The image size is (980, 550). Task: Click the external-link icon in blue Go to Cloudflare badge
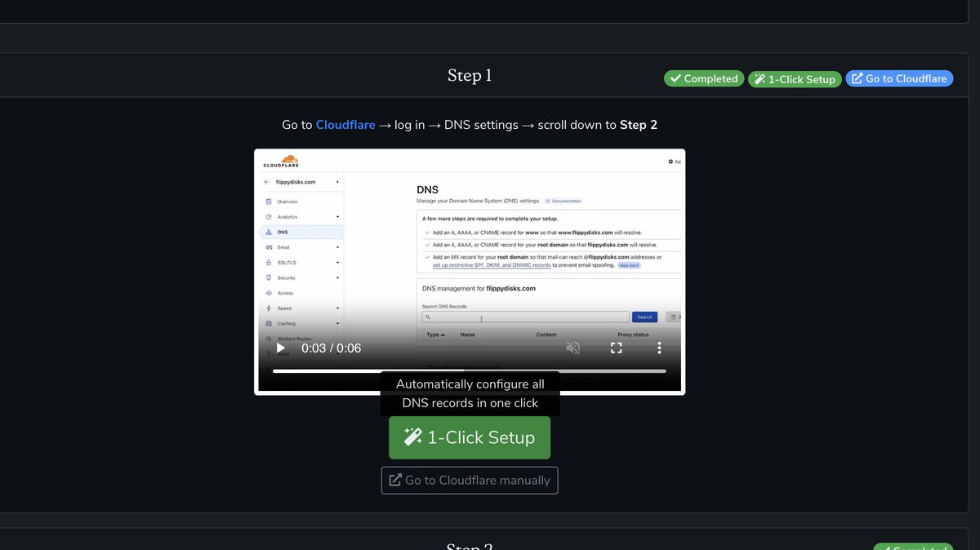857,78
